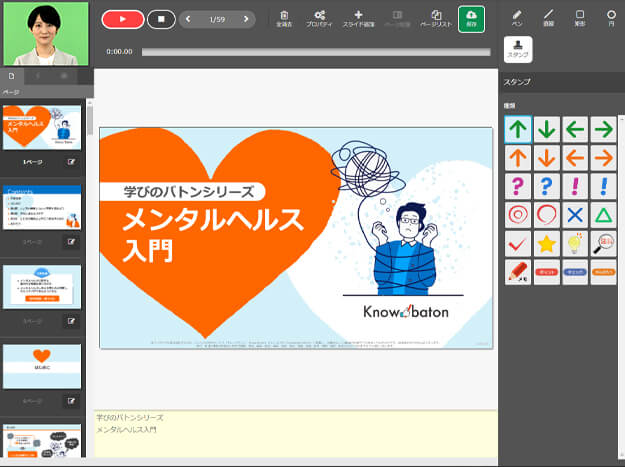Click the green 保存 save button
625x467 pixels.
(x=472, y=18)
